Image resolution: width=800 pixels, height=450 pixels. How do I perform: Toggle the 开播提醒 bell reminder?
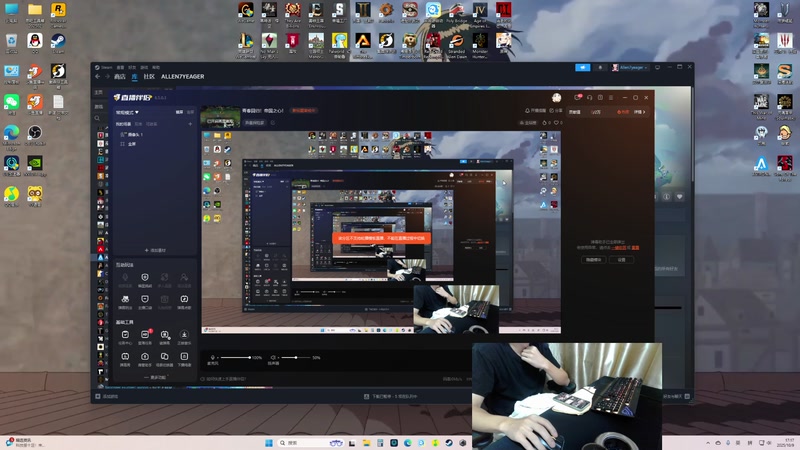(536, 110)
